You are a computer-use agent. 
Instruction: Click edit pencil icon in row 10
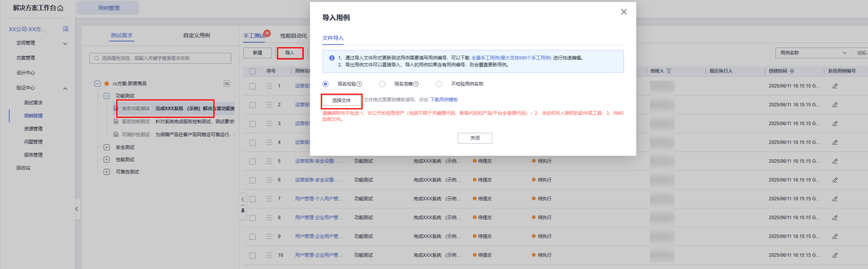[835, 255]
